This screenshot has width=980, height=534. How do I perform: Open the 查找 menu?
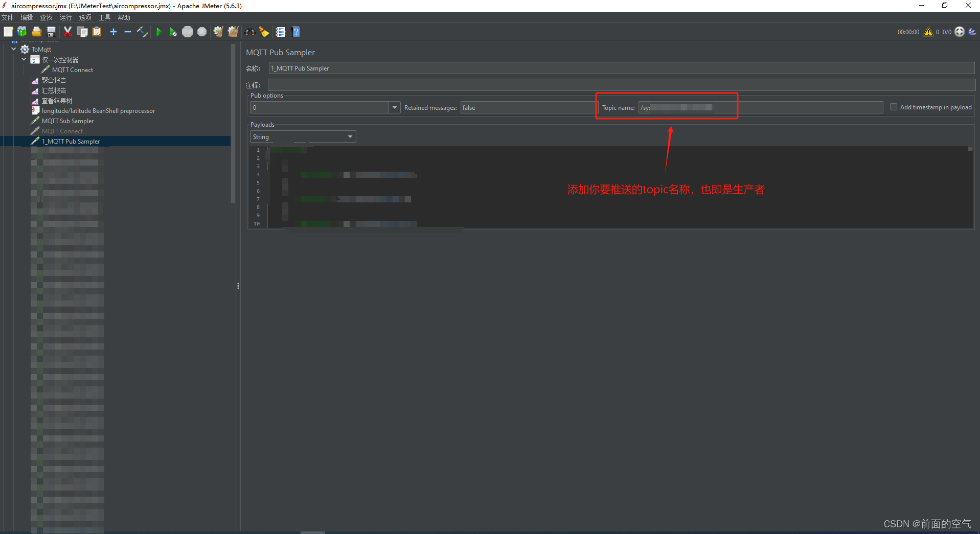click(x=46, y=17)
